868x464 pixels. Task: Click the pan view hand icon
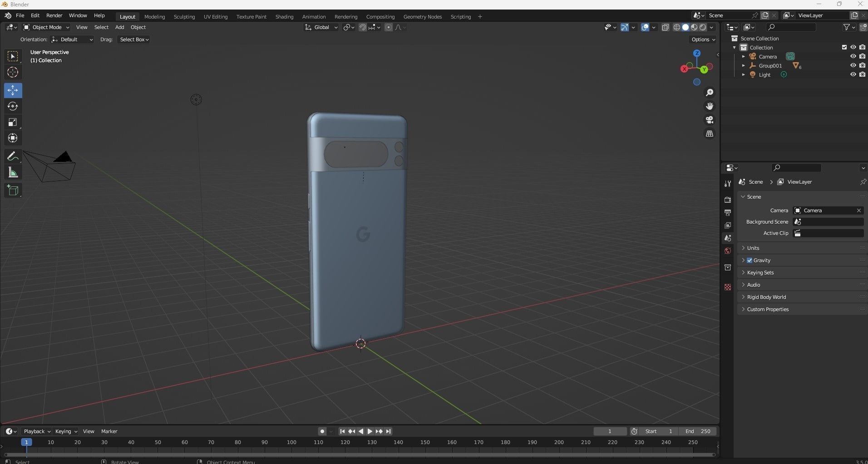tap(710, 106)
